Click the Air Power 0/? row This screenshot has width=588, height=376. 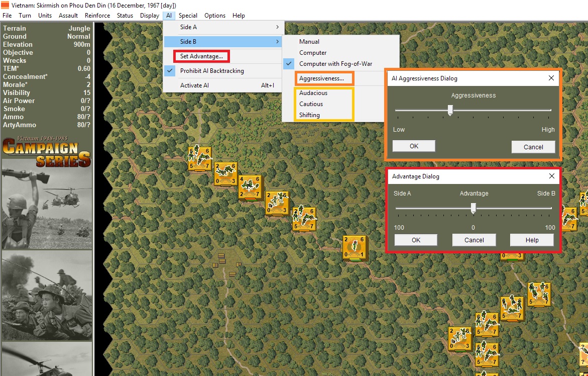point(47,101)
